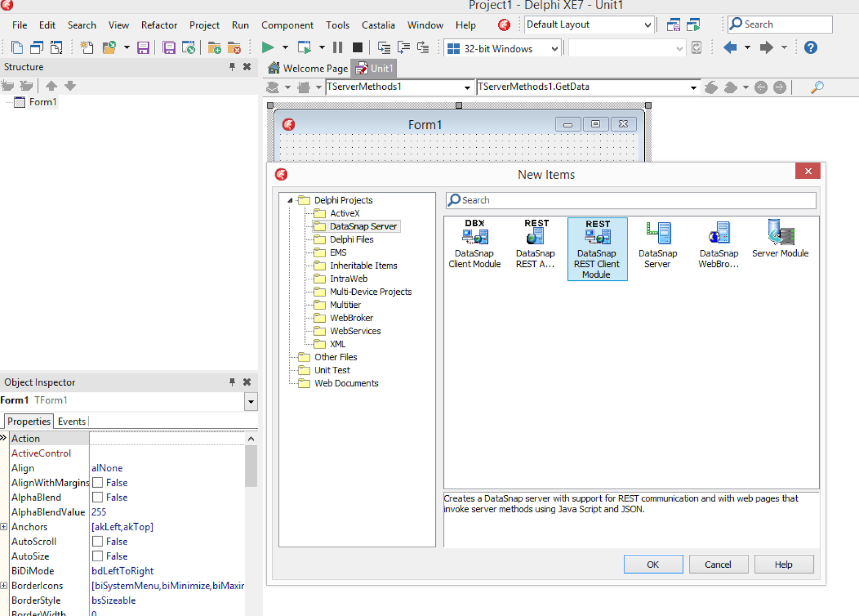Click the blue Back navigation arrow
The image size is (859, 616).
click(730, 48)
